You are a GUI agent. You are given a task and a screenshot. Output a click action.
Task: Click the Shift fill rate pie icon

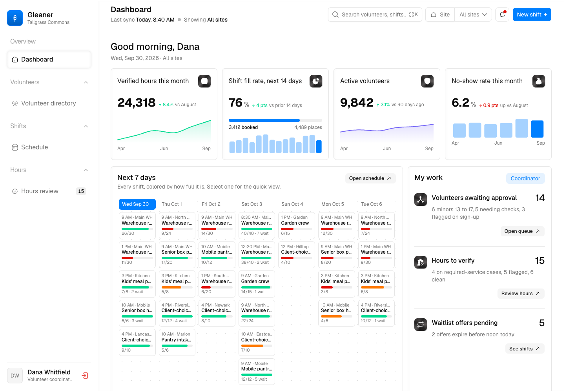[316, 81]
